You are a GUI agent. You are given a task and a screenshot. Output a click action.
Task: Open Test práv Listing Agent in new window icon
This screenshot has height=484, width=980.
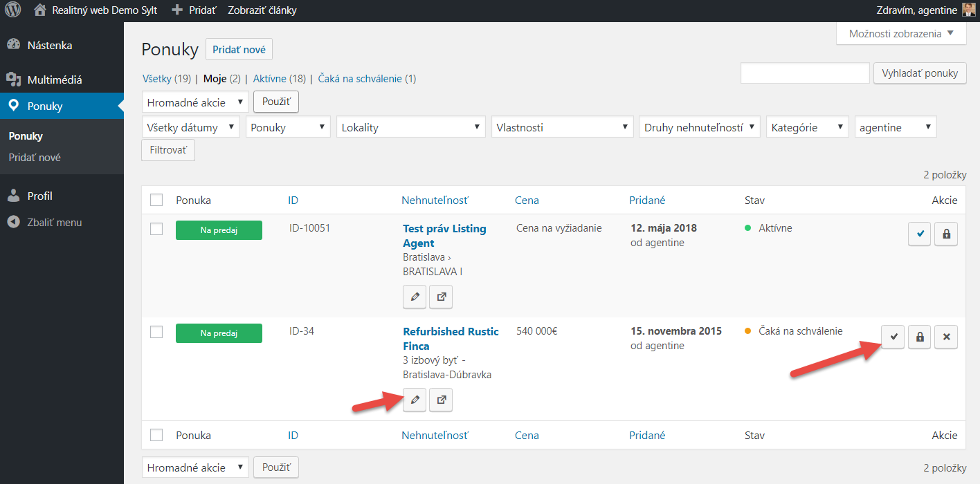tap(441, 297)
